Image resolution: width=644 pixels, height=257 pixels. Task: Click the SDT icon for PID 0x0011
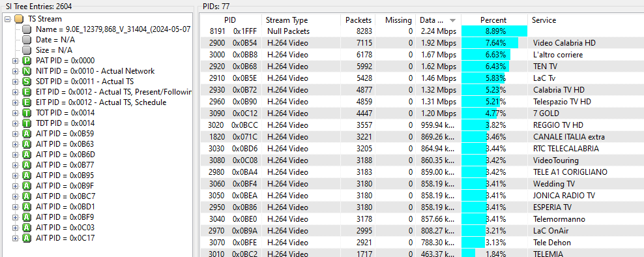(27, 82)
